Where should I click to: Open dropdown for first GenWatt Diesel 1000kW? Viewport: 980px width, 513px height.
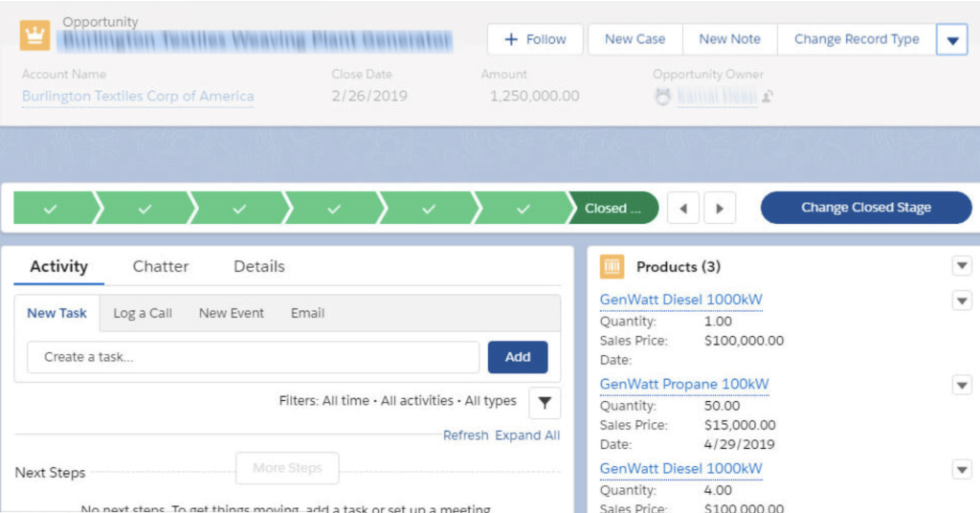coord(962,301)
